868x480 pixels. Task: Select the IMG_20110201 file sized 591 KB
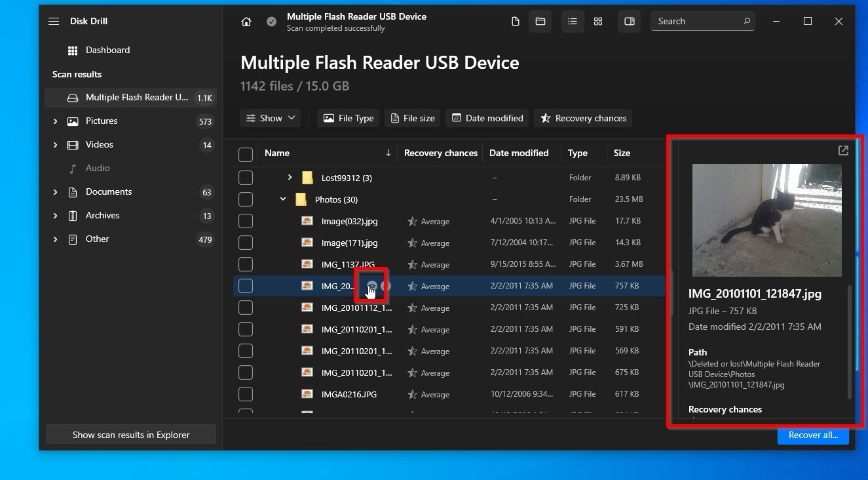449,329
